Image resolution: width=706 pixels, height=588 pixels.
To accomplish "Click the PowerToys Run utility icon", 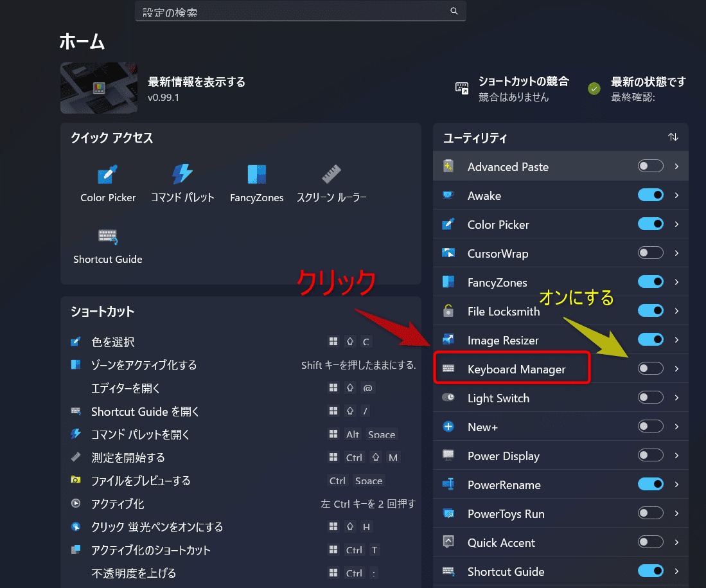I will tap(448, 513).
